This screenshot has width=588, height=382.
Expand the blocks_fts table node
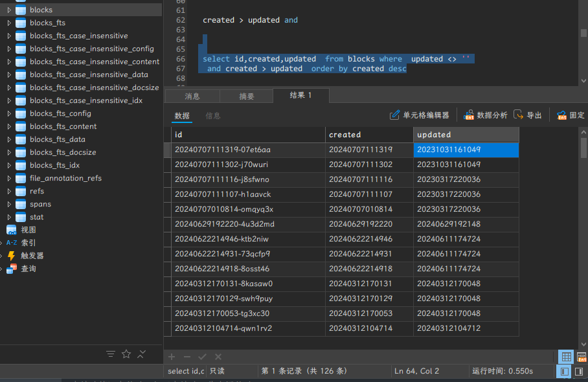click(x=9, y=23)
